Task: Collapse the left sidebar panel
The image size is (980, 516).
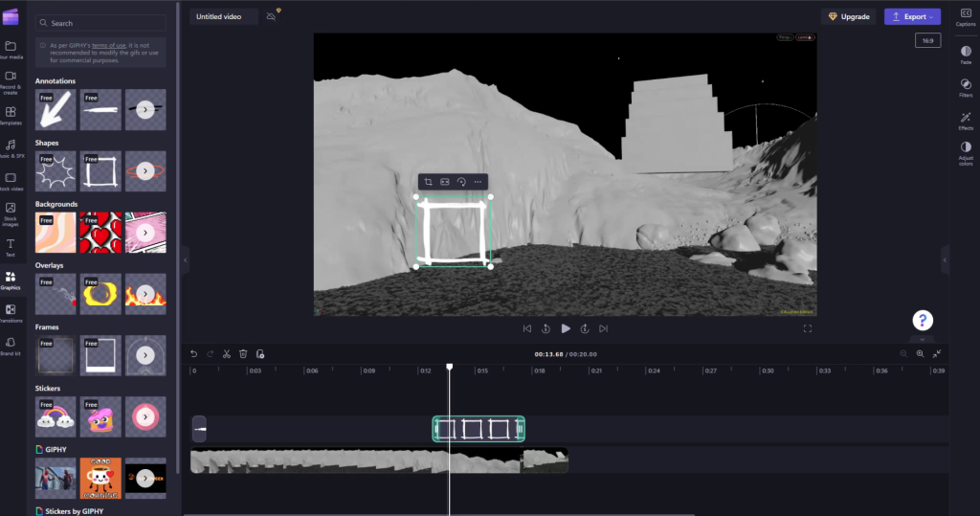Action: [x=185, y=260]
